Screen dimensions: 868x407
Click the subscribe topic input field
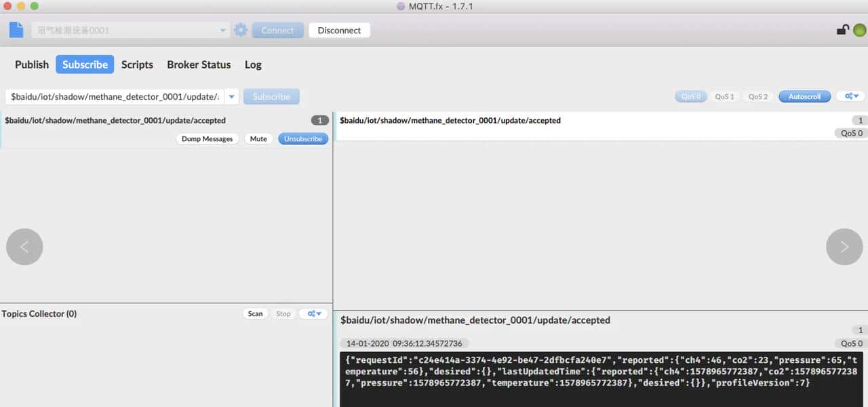114,97
